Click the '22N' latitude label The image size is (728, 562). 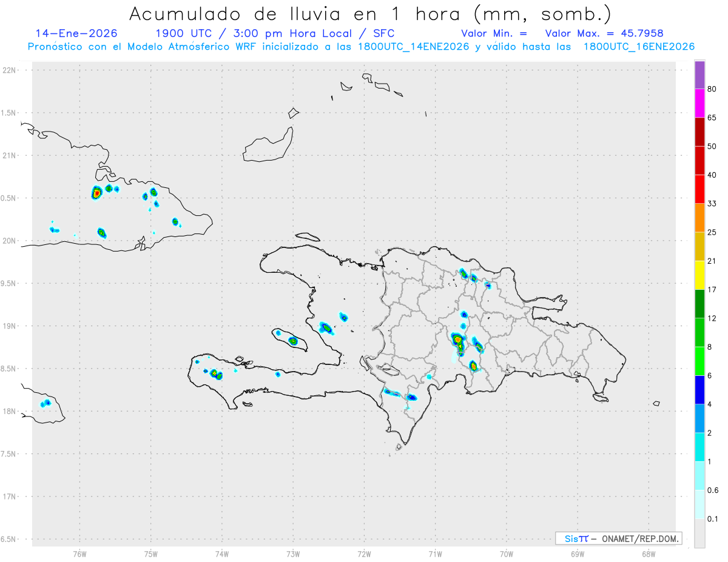point(10,70)
